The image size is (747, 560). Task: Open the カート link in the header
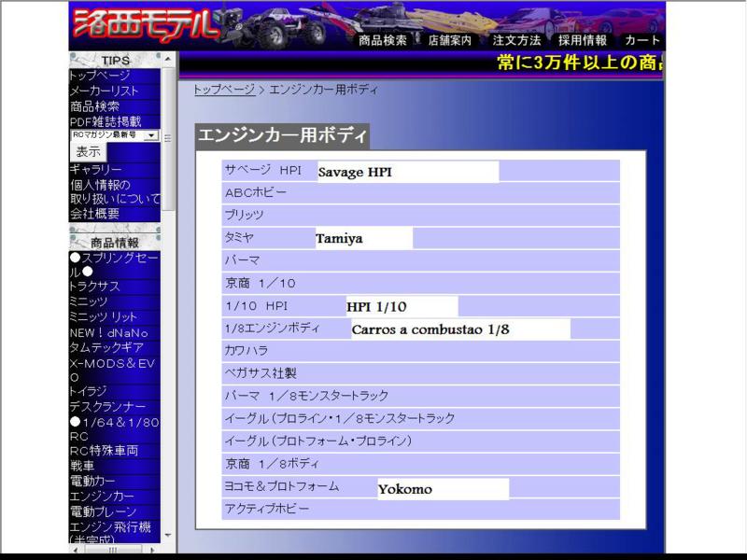coord(642,40)
